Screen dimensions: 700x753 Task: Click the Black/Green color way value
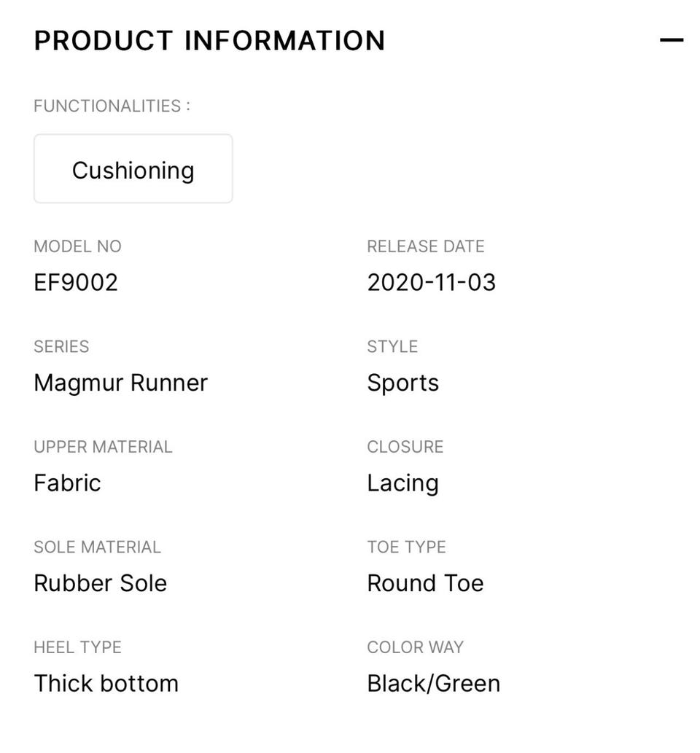(433, 683)
